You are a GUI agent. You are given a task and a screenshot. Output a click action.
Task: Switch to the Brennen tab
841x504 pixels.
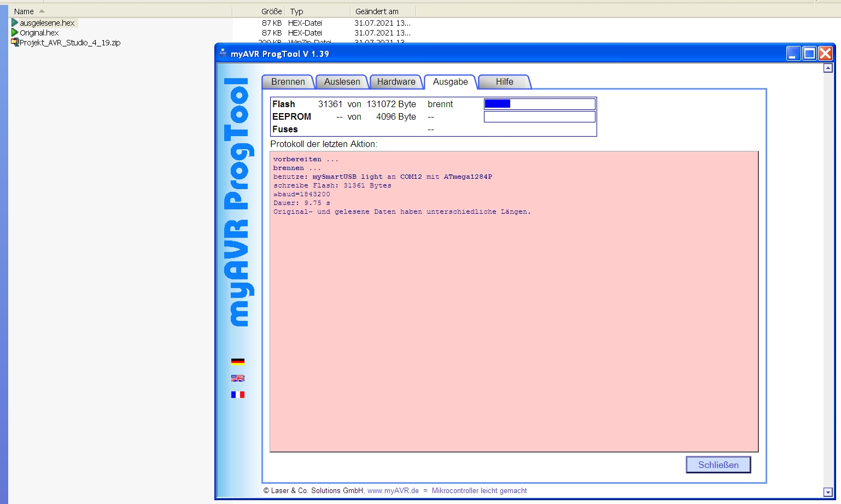point(288,82)
